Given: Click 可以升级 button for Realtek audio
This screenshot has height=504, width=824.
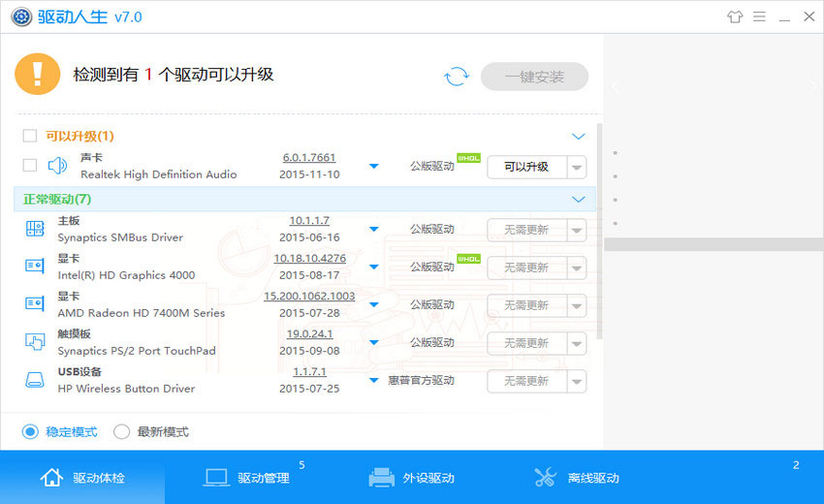Looking at the screenshot, I should click(x=527, y=167).
